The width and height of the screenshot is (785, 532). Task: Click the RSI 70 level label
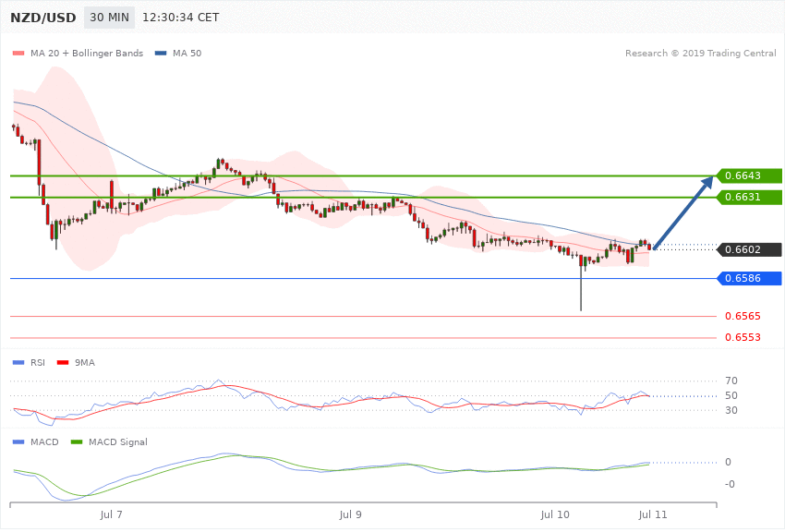tap(731, 381)
